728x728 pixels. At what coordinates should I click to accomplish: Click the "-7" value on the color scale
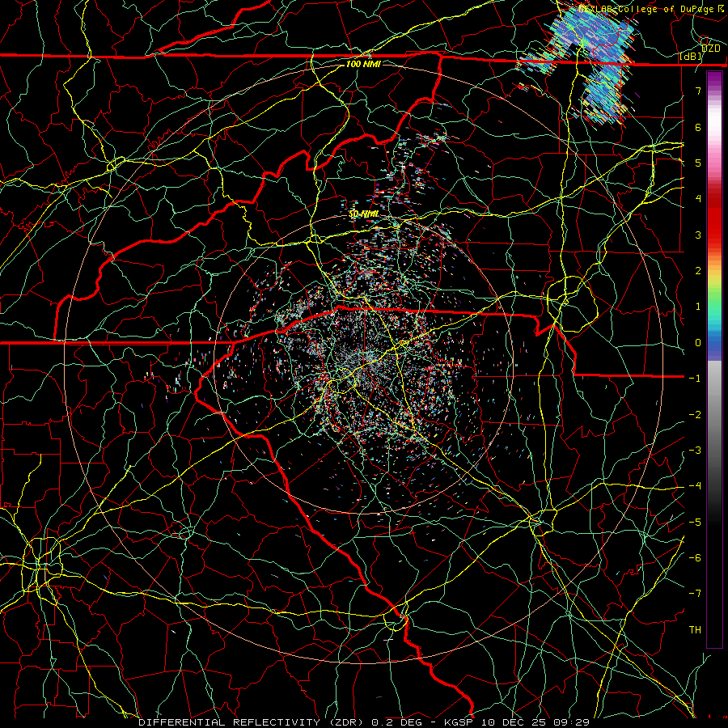695,594
